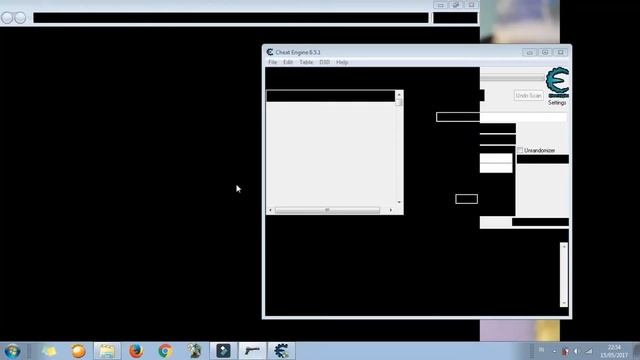This screenshot has width=640, height=360.
Task: Click the results list scroll-right arrow
Action: (391, 210)
